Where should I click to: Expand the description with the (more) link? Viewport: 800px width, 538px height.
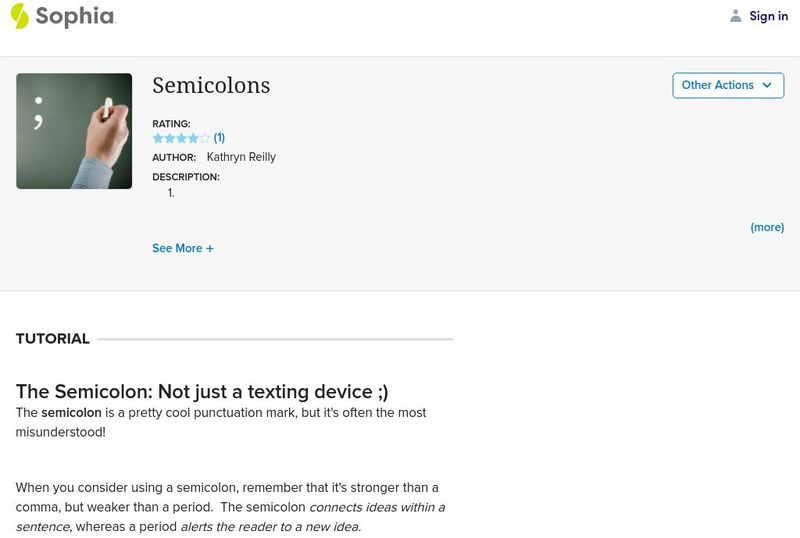767,227
